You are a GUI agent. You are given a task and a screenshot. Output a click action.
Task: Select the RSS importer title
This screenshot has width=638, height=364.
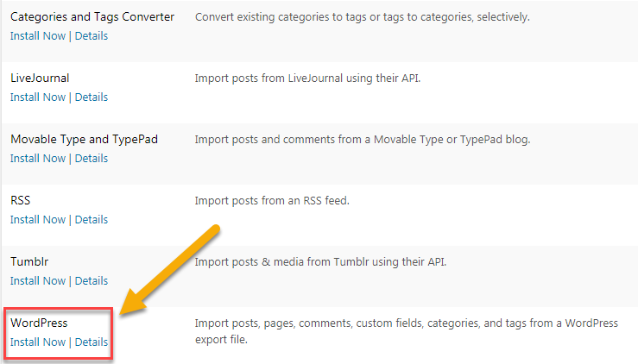pos(21,200)
